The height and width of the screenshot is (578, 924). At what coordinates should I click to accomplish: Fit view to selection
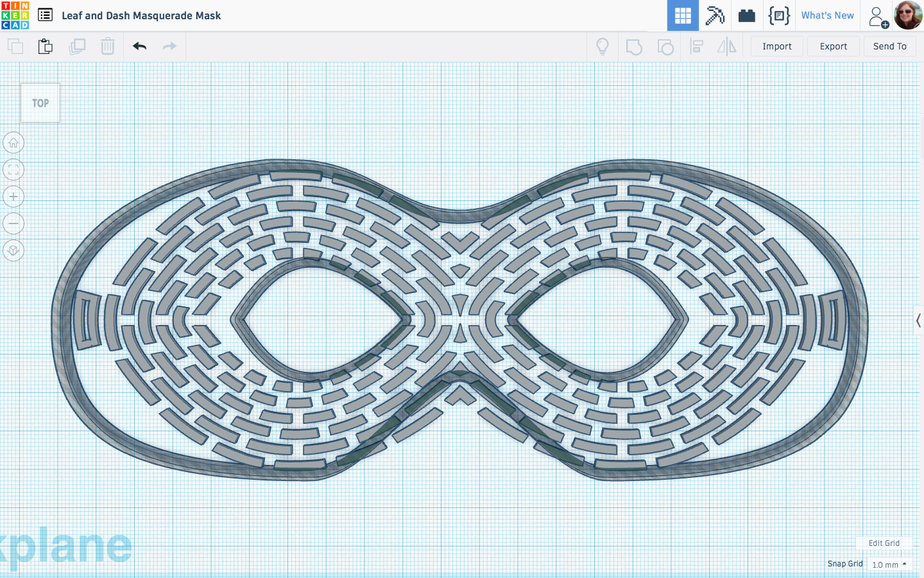click(13, 169)
